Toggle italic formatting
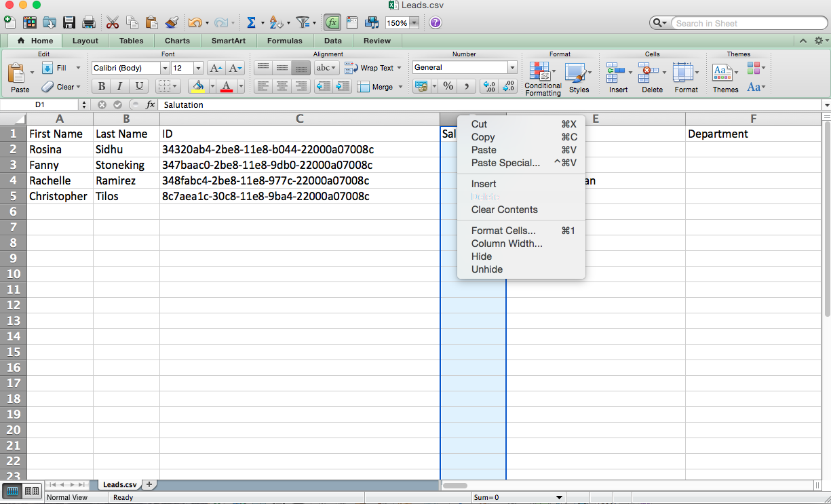The width and height of the screenshot is (831, 504). [x=120, y=86]
